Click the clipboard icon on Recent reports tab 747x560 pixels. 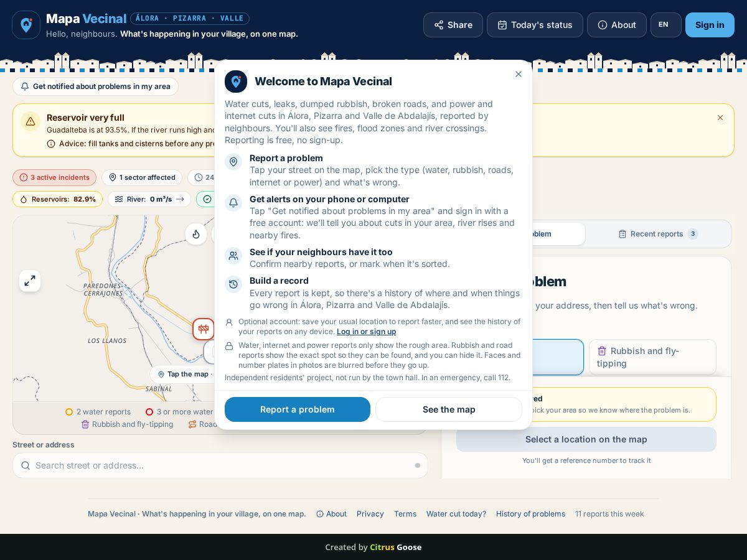622,234
